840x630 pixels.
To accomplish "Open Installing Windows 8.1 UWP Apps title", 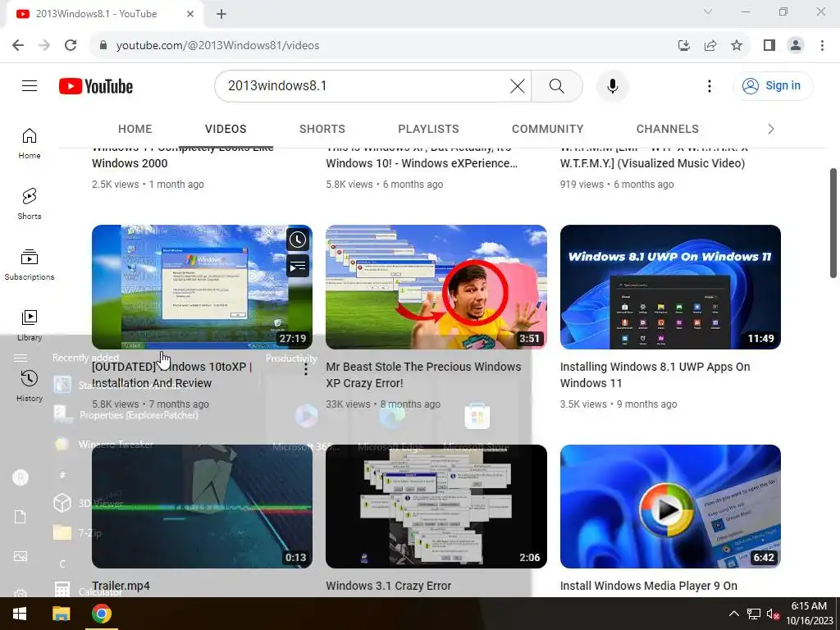I will (655, 374).
